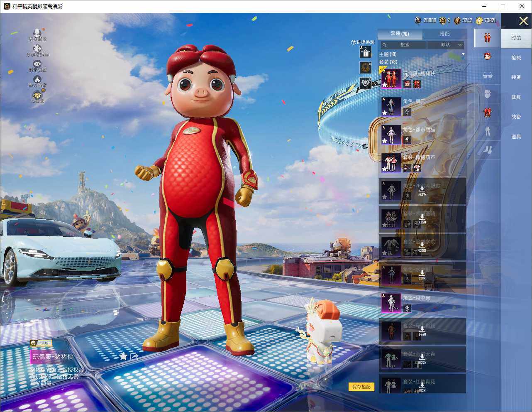Toggle favorite star on 玩偶服-猪猪侠 thumbnail
532x412 pixels.
(x=385, y=85)
